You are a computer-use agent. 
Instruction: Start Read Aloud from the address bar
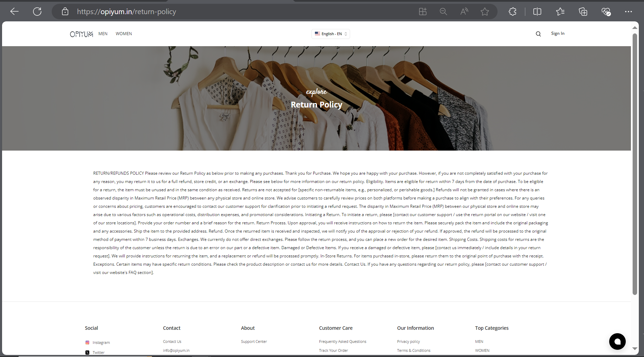464,12
